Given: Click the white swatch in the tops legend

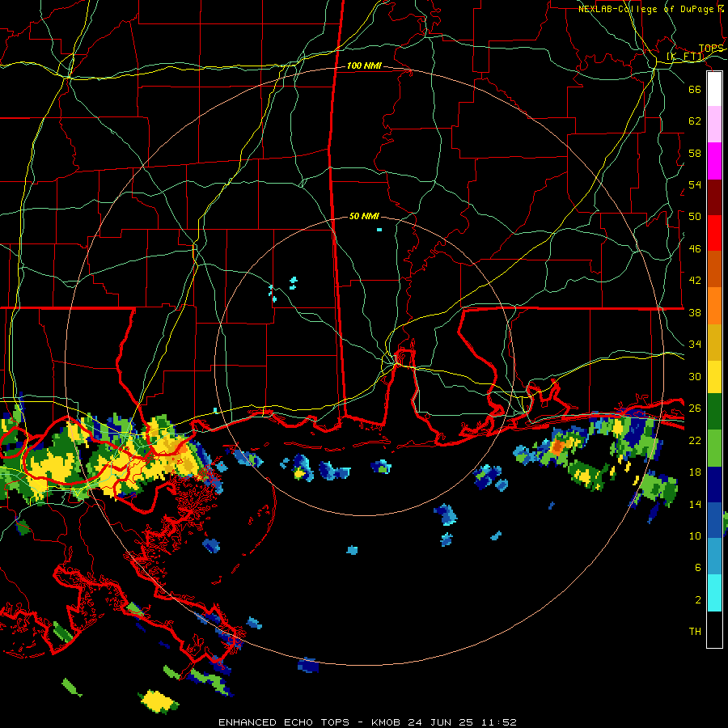Looking at the screenshot, I should [714, 89].
